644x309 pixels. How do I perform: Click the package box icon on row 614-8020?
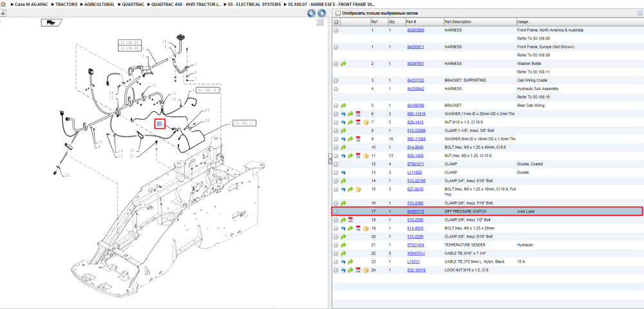(366, 228)
